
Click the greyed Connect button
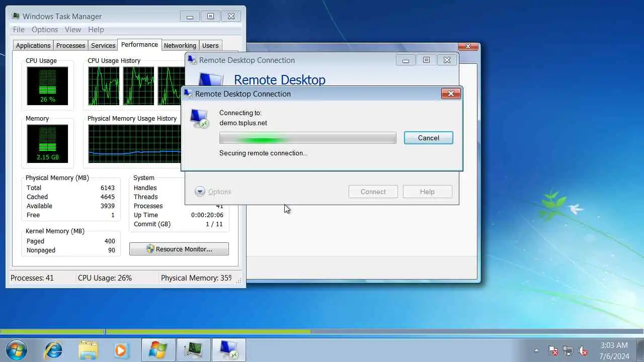click(373, 192)
